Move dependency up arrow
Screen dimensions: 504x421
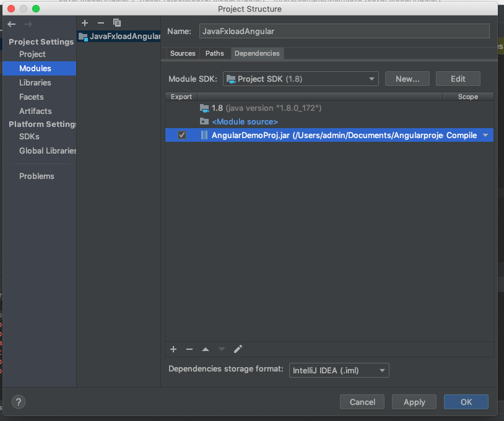tap(206, 349)
